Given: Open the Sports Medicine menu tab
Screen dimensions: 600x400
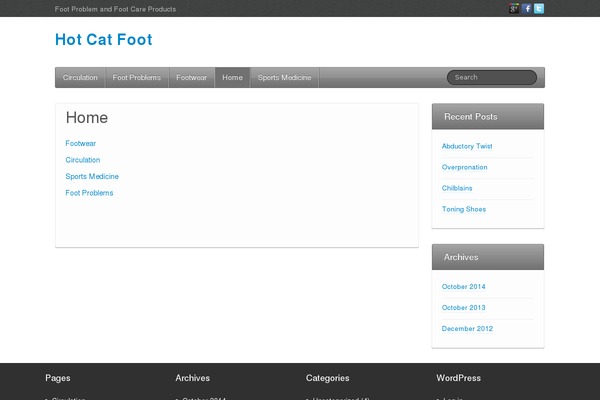Looking at the screenshot, I should [x=284, y=77].
